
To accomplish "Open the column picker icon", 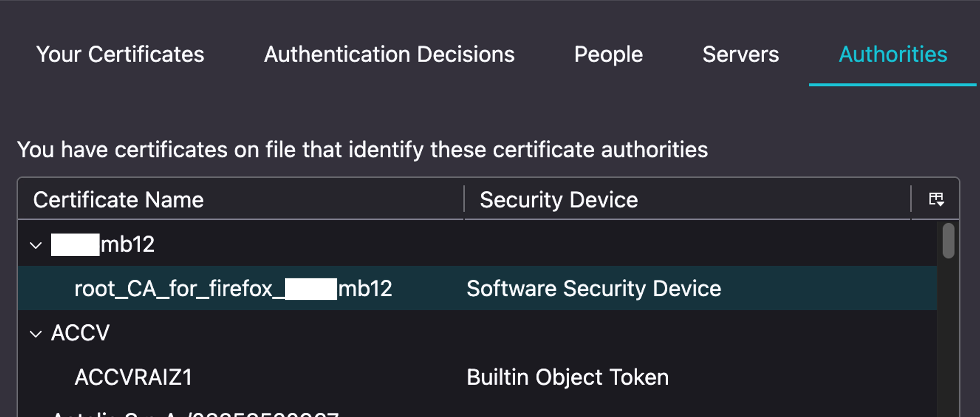I will (936, 199).
